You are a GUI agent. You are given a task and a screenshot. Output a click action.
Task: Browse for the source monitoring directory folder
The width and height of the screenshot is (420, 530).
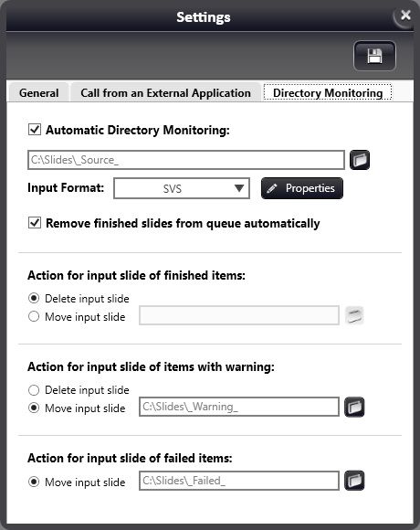(360, 160)
